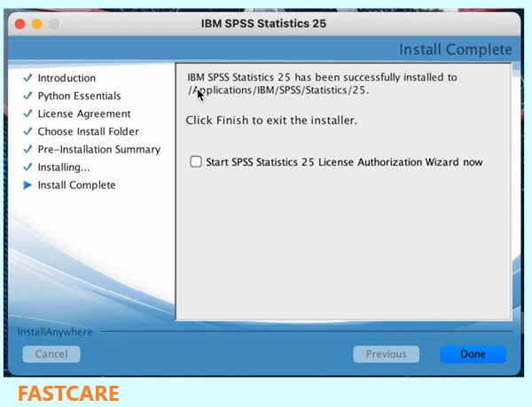The width and height of the screenshot is (532, 407).
Task: Click the Previous button
Action: coord(386,354)
